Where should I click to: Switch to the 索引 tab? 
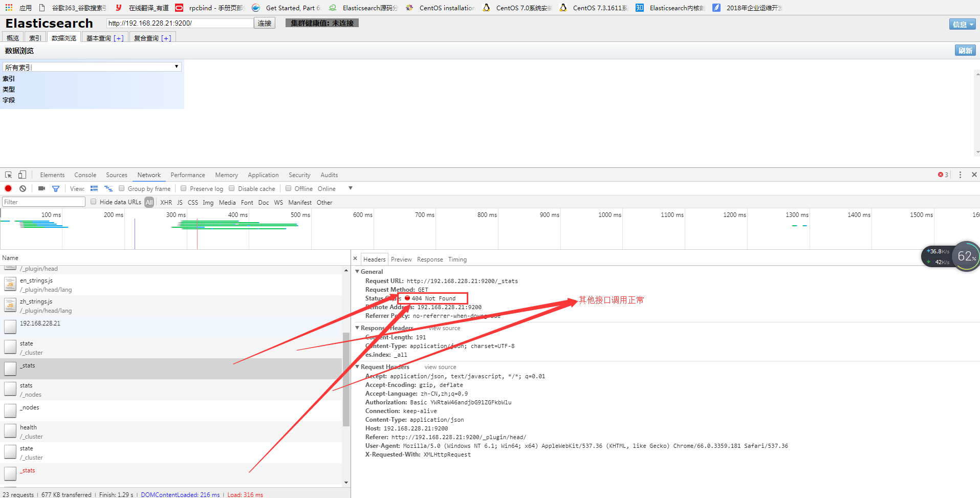point(35,38)
